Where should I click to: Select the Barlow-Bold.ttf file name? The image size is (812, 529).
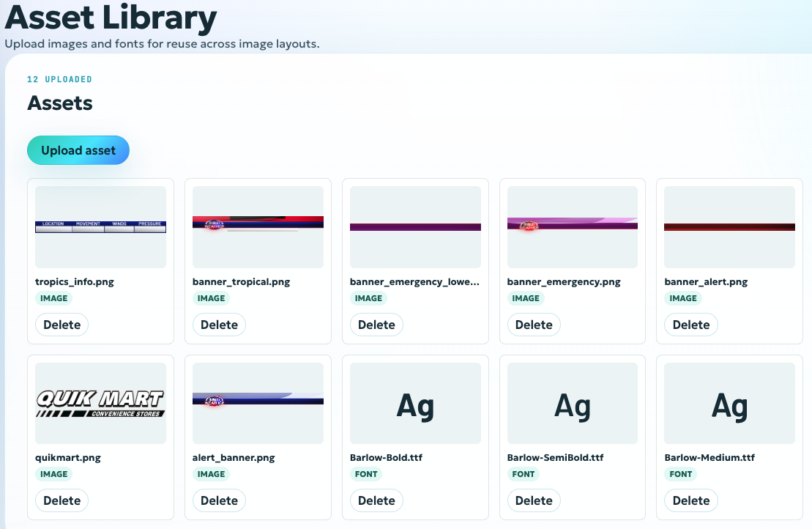(387, 457)
